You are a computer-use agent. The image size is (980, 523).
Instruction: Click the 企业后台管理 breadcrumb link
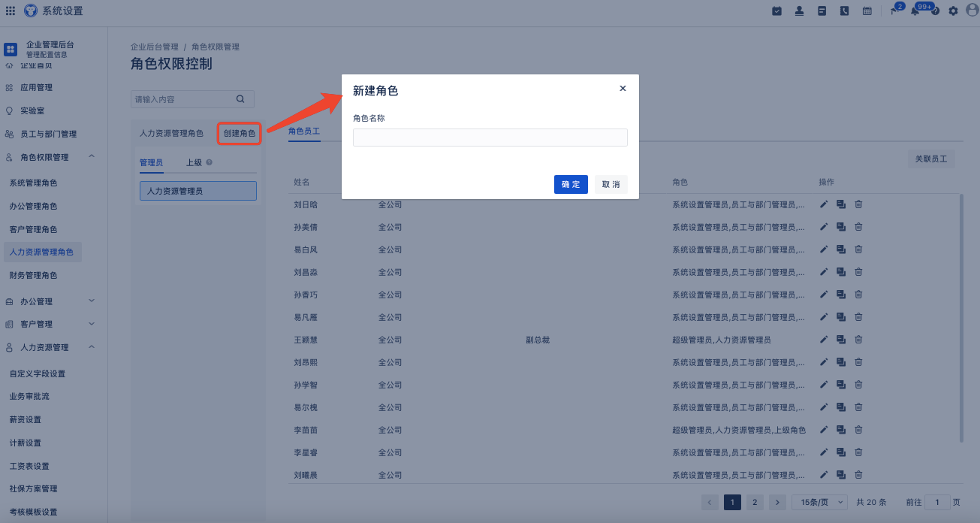pos(155,47)
